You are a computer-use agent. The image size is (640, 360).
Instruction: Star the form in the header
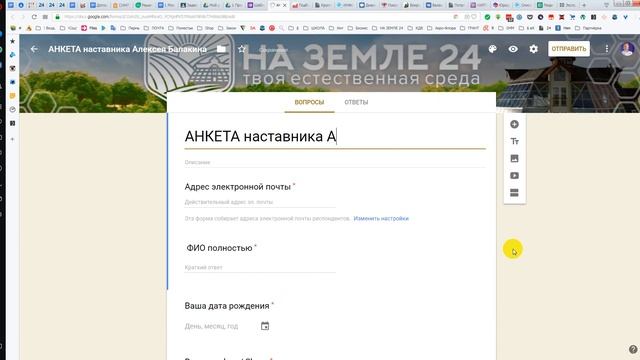tap(242, 49)
